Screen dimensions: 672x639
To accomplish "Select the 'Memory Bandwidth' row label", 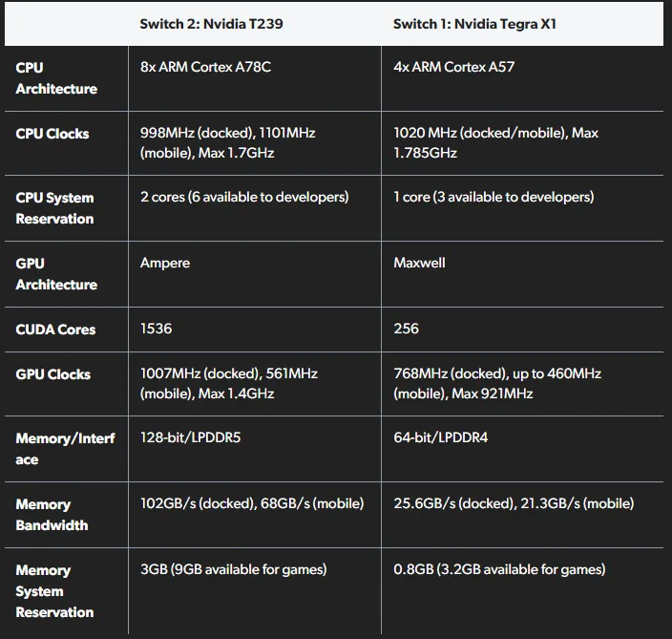I will 52,515.
